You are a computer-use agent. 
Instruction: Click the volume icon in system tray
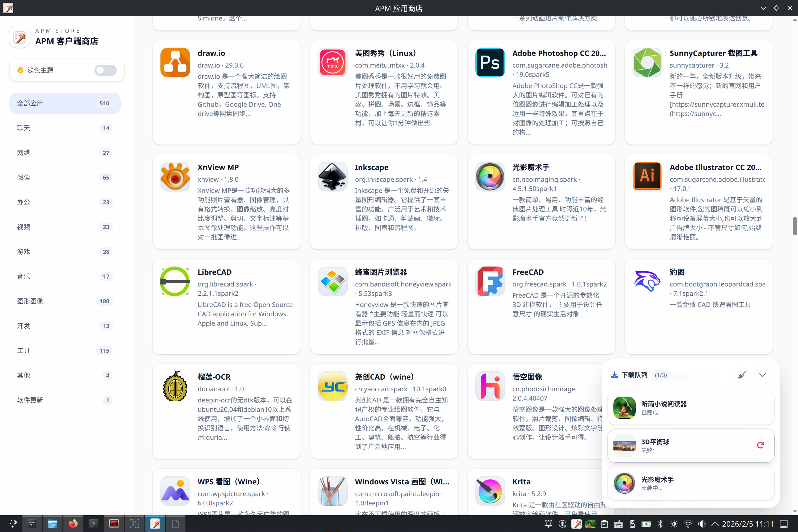coord(702,523)
